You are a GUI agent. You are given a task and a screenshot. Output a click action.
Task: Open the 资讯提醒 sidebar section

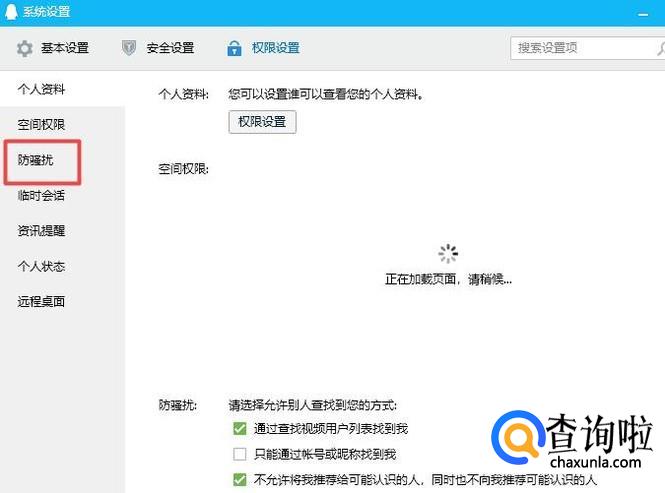point(41,231)
